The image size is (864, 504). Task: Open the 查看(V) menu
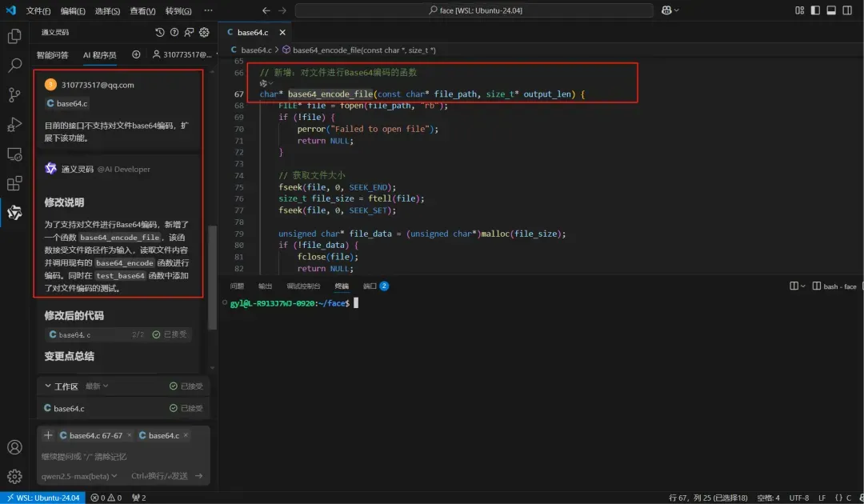click(x=143, y=11)
